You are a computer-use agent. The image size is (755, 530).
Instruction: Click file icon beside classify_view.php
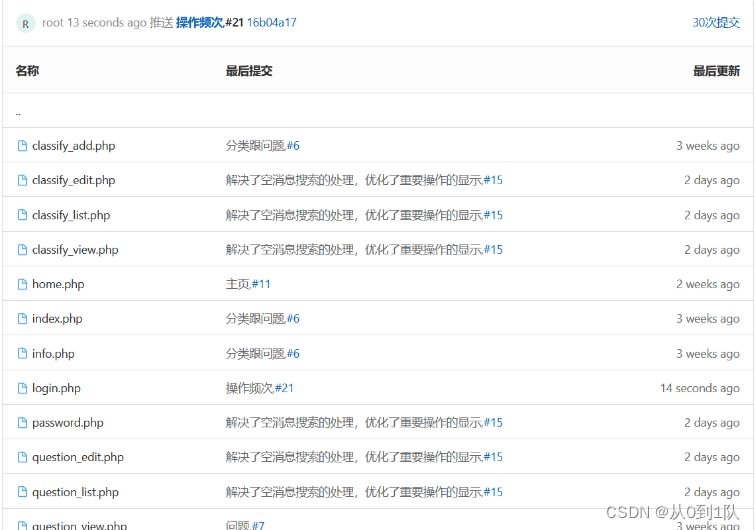(22, 249)
